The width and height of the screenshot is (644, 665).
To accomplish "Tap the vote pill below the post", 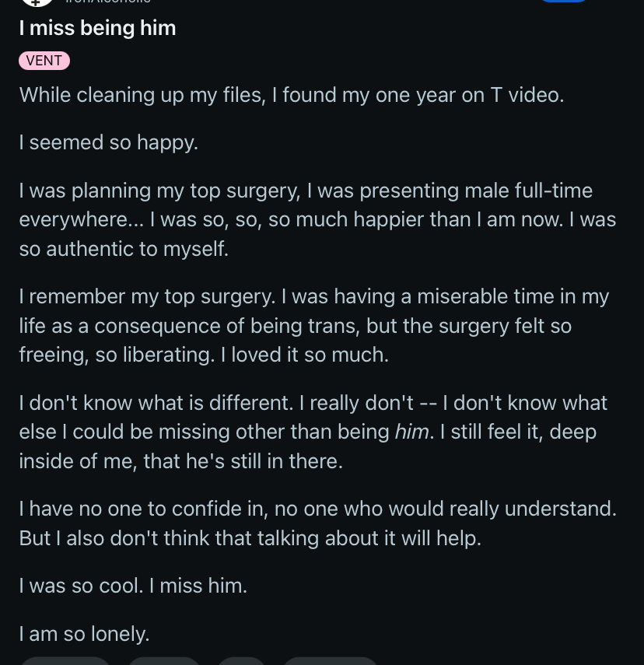I will 65,661.
